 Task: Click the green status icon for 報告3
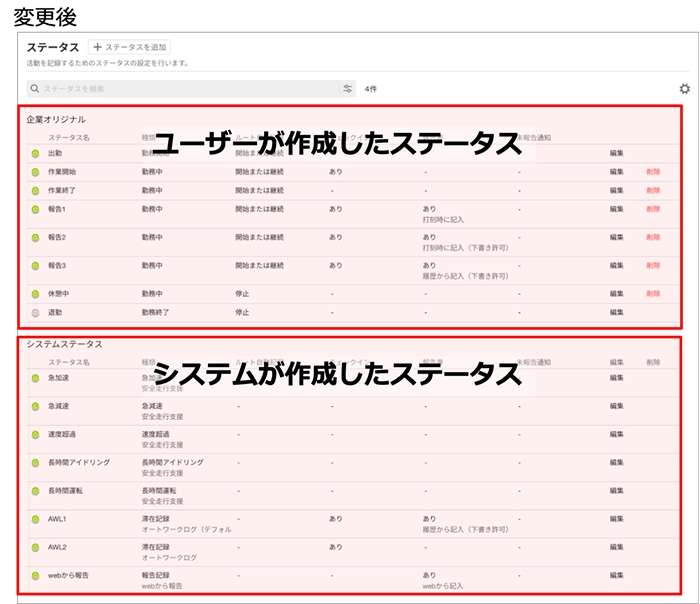pyautogui.click(x=35, y=266)
